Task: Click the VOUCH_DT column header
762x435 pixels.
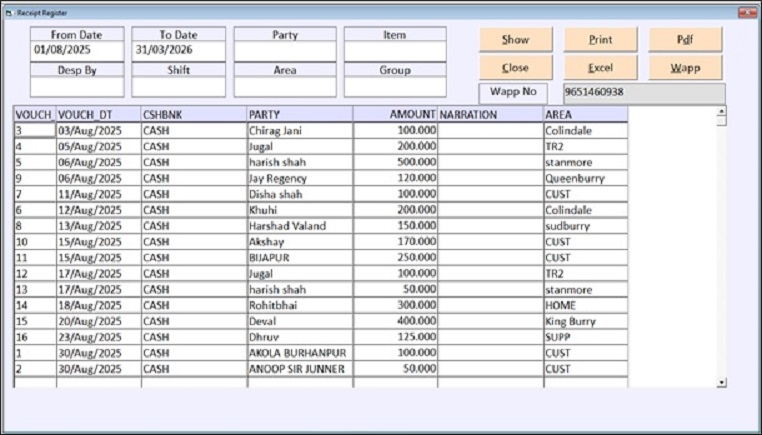Action: pos(98,115)
